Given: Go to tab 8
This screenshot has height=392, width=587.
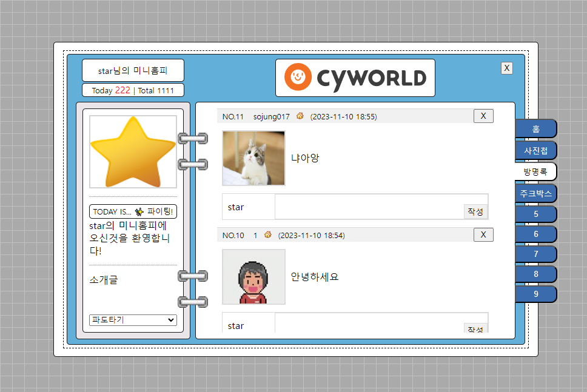Looking at the screenshot, I should point(535,274).
